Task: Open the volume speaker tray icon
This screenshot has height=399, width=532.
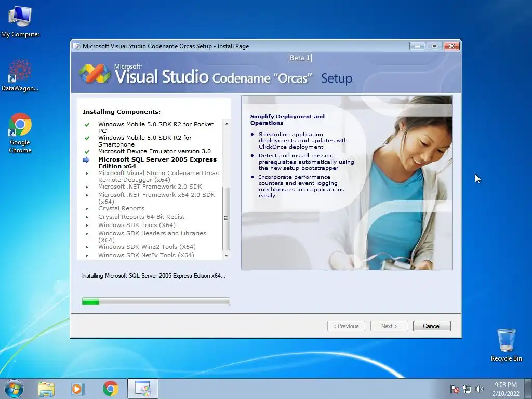Action: point(480,389)
